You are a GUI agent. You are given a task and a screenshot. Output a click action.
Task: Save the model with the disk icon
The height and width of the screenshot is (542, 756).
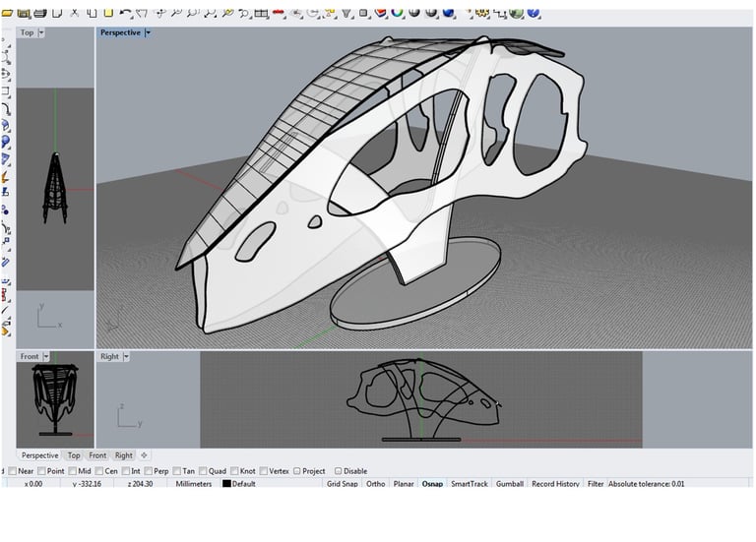[24, 13]
